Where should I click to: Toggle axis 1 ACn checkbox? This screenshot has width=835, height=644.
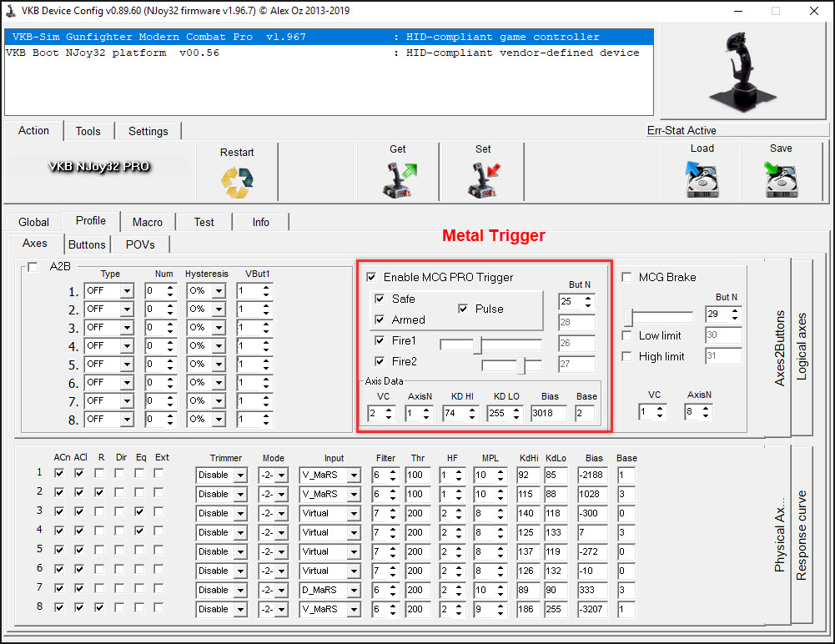(x=59, y=473)
